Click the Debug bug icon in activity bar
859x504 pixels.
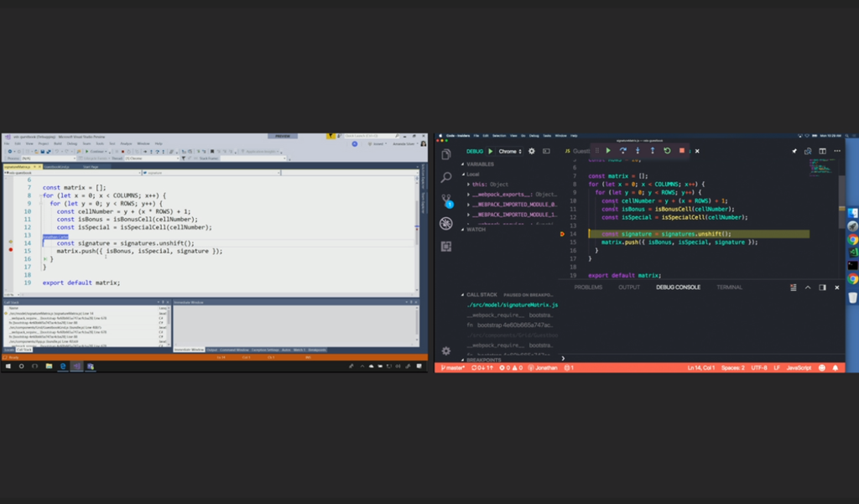pyautogui.click(x=446, y=223)
